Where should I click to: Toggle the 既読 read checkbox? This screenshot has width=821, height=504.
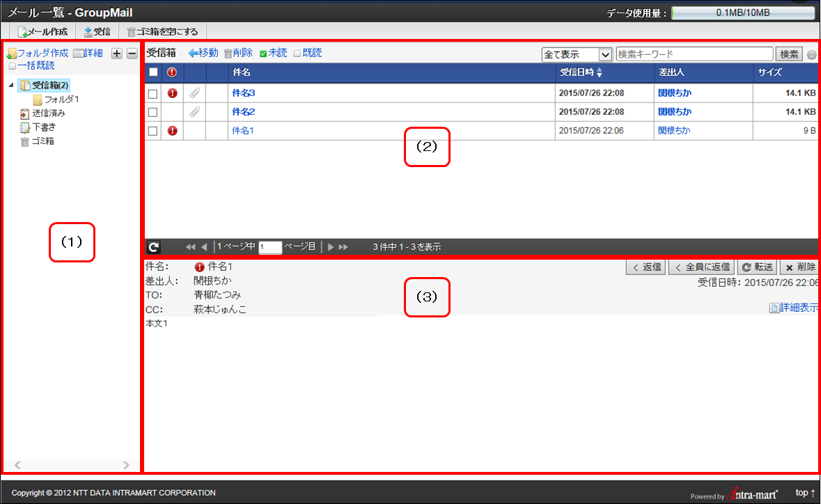click(x=297, y=54)
